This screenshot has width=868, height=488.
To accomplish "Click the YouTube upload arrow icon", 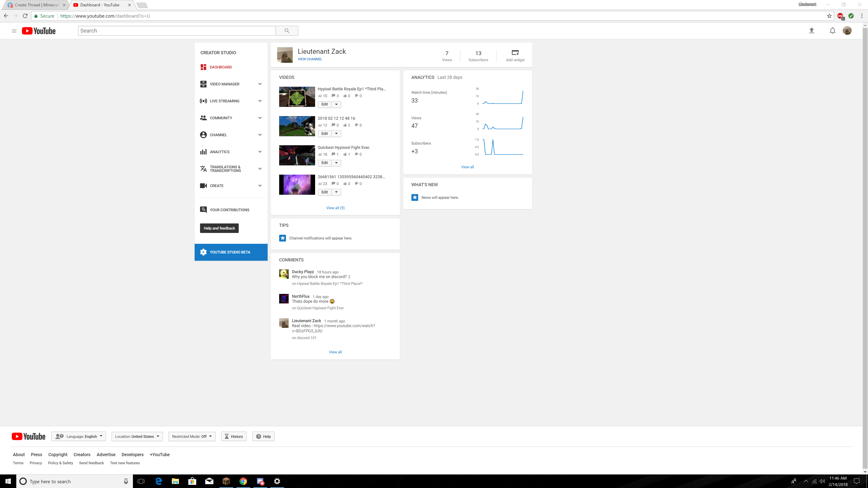I will coord(811,31).
